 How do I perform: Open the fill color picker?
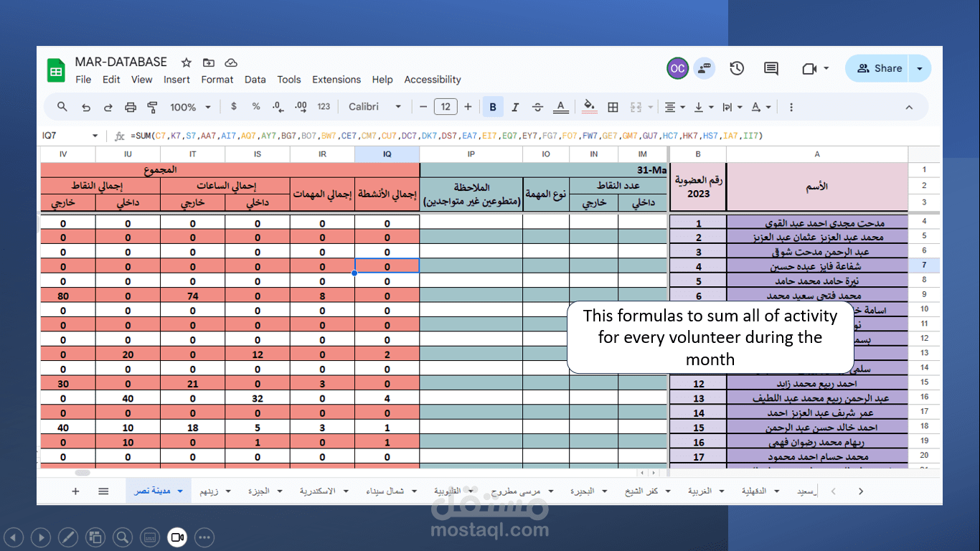(x=590, y=107)
